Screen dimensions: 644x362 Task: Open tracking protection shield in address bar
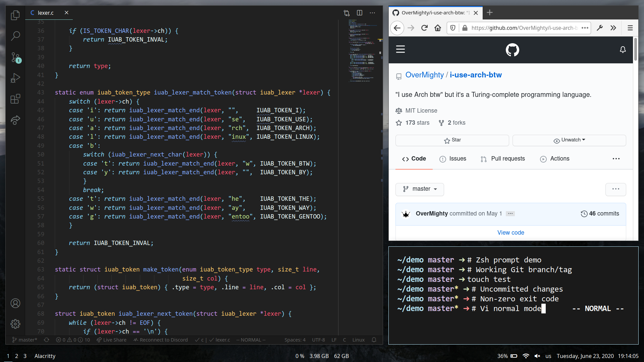point(453,28)
